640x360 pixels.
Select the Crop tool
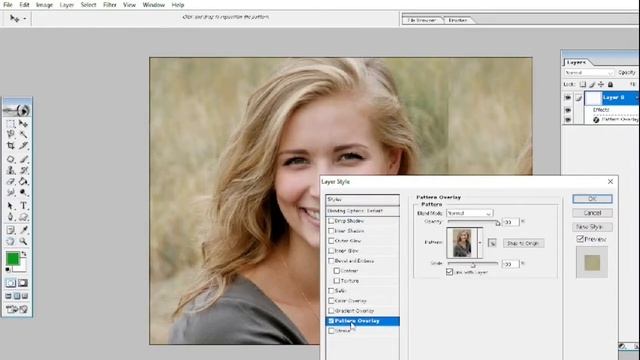[x=11, y=145]
